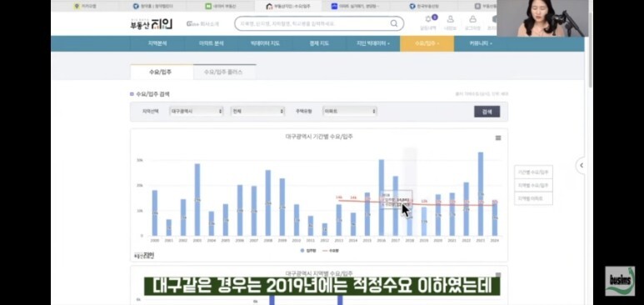This screenshot has width=644, height=305.
Task: Click the 수요/입주 검색 section heading
Action: [152, 94]
